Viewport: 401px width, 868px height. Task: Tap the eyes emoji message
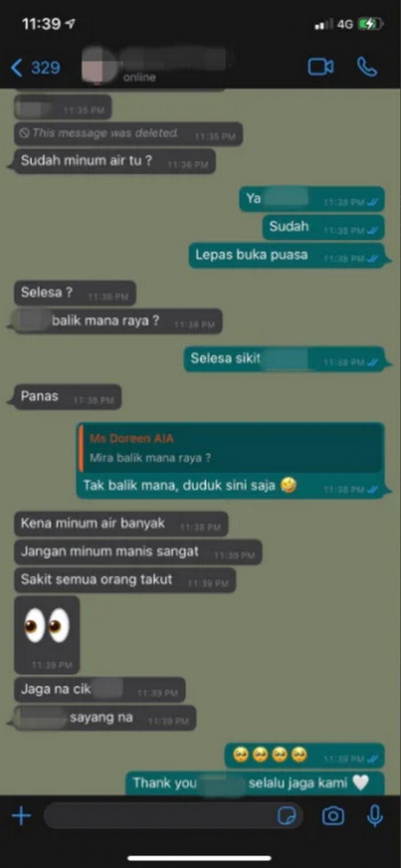[x=47, y=635]
